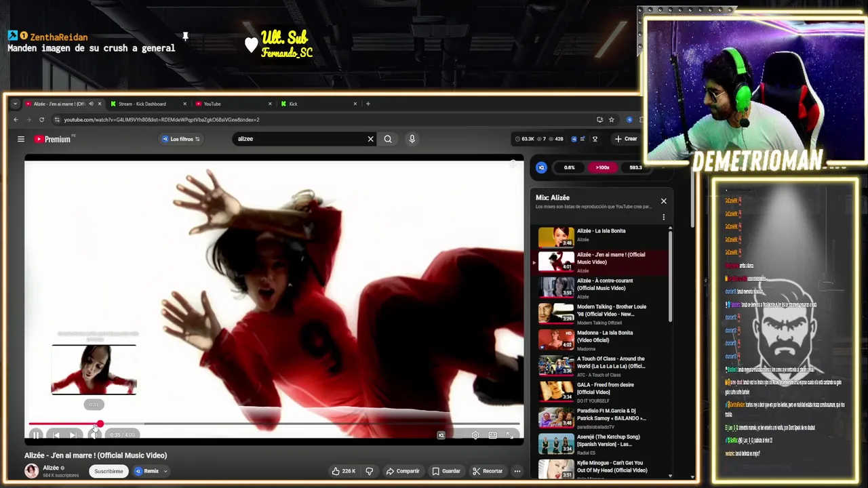The image size is (868, 488).
Task: Click the blue IQ logo above the playlist
Action: coord(541,167)
